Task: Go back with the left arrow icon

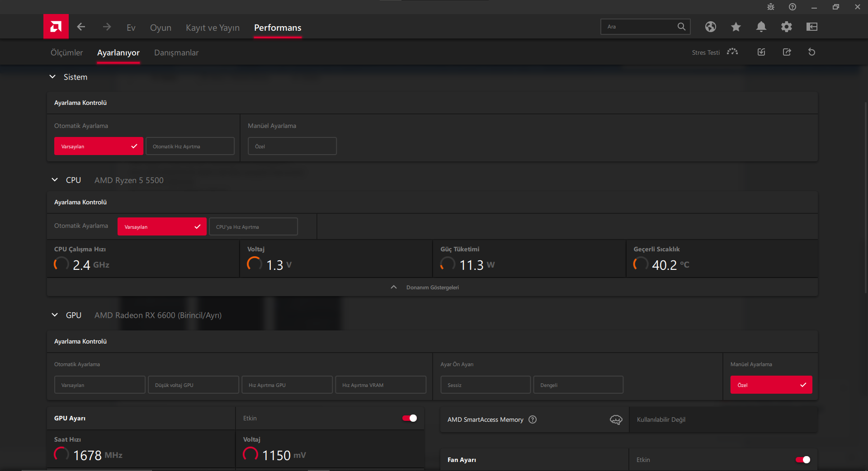Action: [x=81, y=27]
